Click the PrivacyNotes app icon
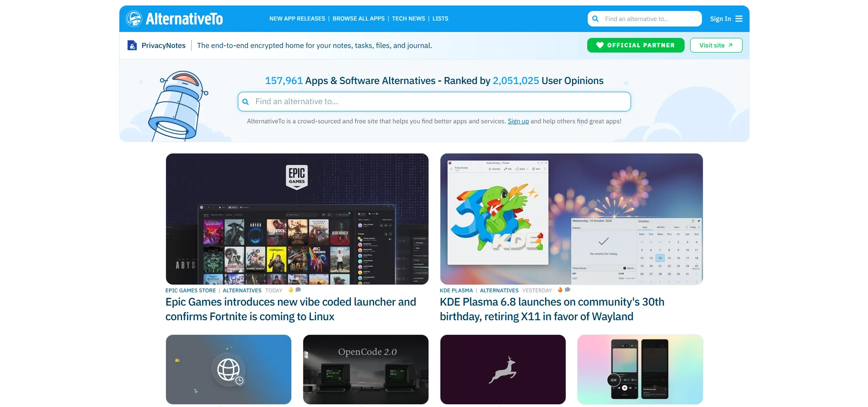The image size is (868, 407). (x=132, y=45)
